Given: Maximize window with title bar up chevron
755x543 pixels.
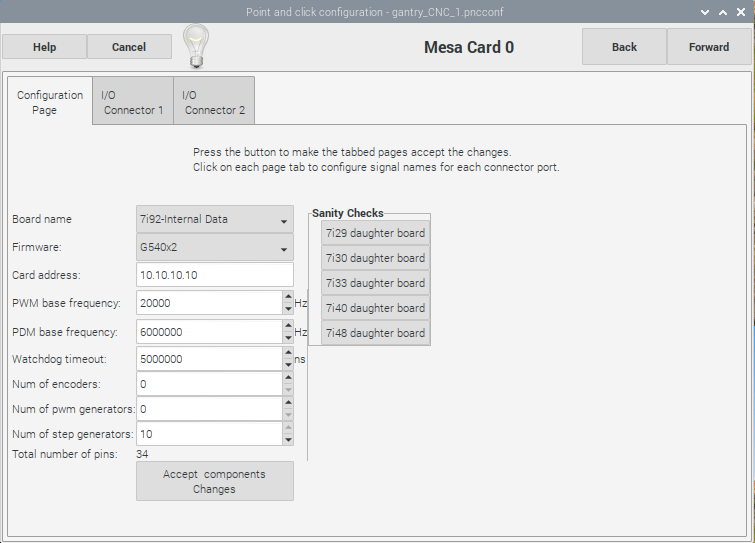Looking at the screenshot, I should click(x=723, y=13).
